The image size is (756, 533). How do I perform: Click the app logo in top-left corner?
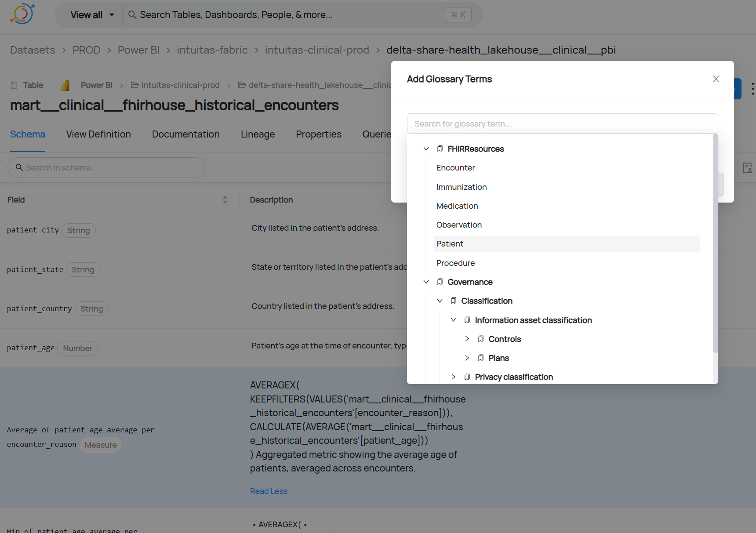22,14
